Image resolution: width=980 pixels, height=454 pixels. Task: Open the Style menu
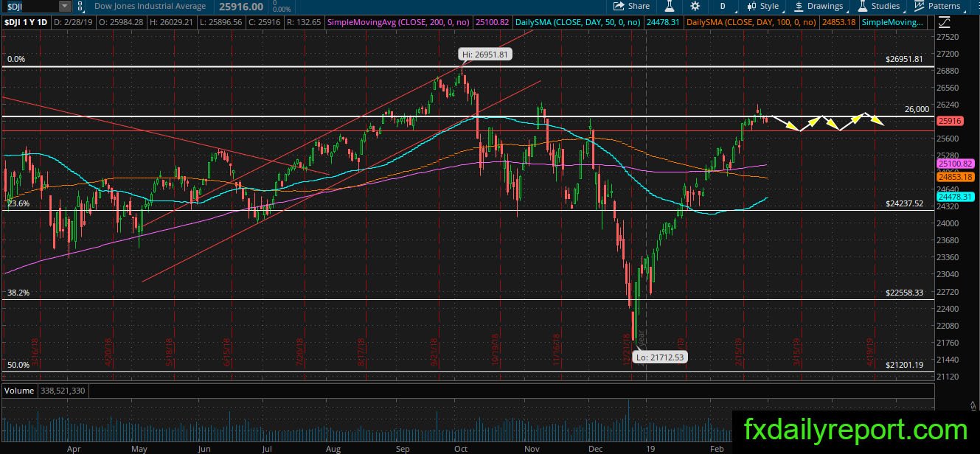(762, 6)
